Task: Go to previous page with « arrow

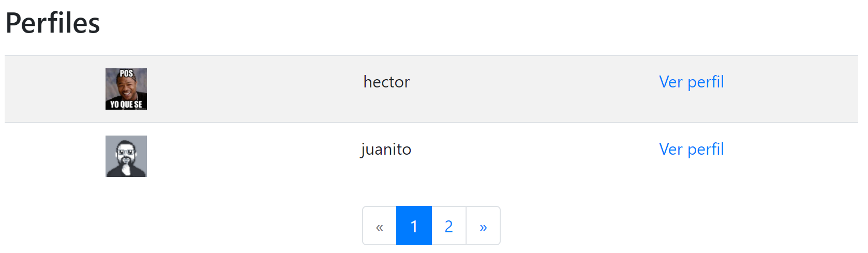Action: (x=380, y=226)
